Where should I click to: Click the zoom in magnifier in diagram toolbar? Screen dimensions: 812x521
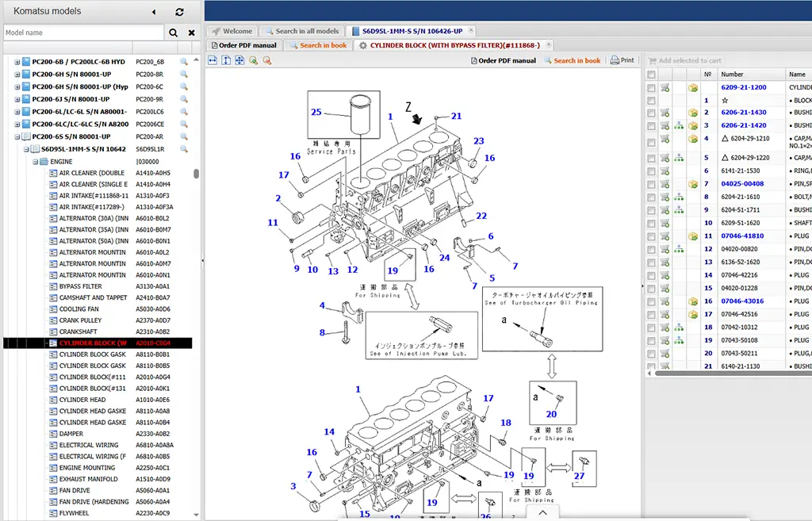[253, 60]
